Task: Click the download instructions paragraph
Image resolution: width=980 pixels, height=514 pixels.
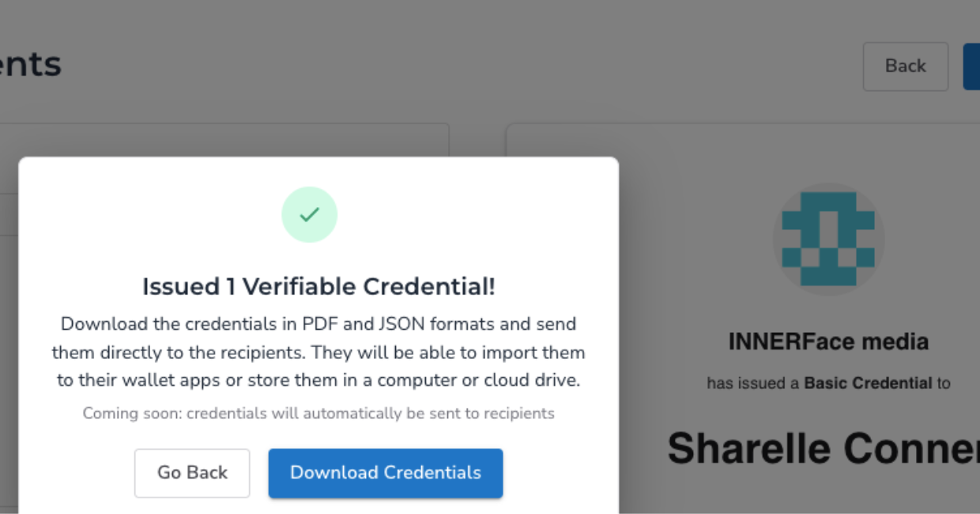Action: click(318, 352)
